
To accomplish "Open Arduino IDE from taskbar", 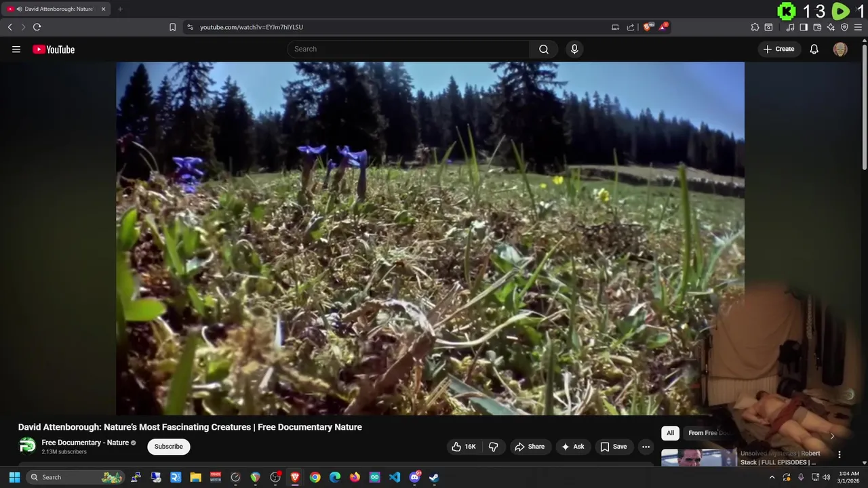I will coord(375,477).
